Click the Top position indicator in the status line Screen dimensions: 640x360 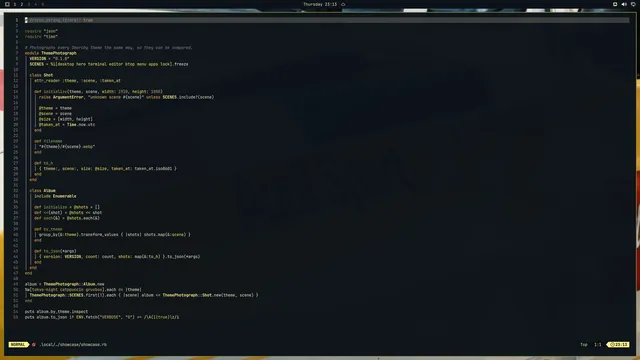(x=584, y=344)
